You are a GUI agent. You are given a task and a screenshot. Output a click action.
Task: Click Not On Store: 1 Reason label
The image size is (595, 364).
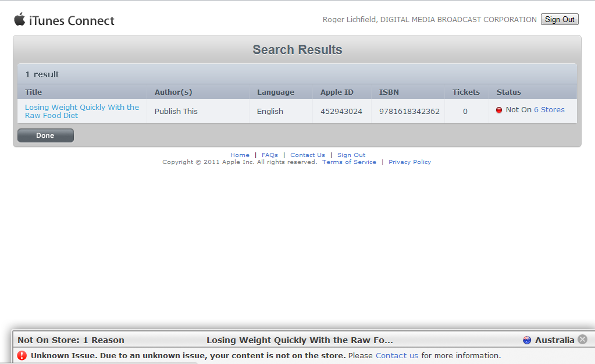71,340
